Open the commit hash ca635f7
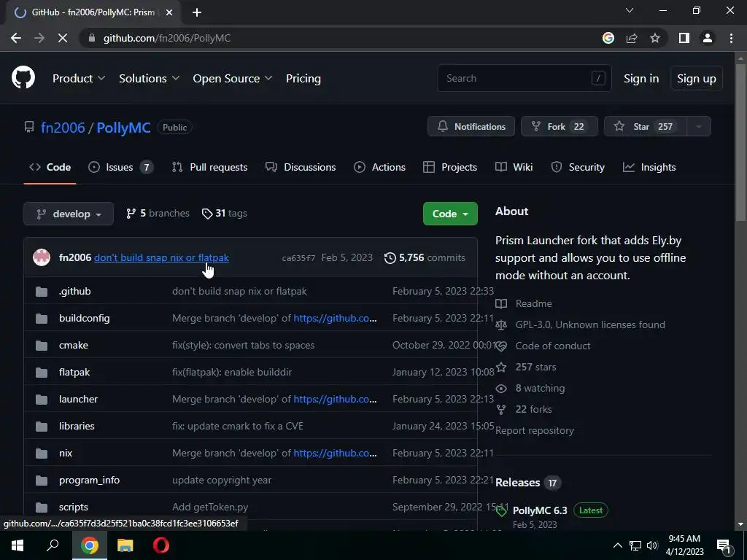The height and width of the screenshot is (560, 747). pyautogui.click(x=298, y=258)
